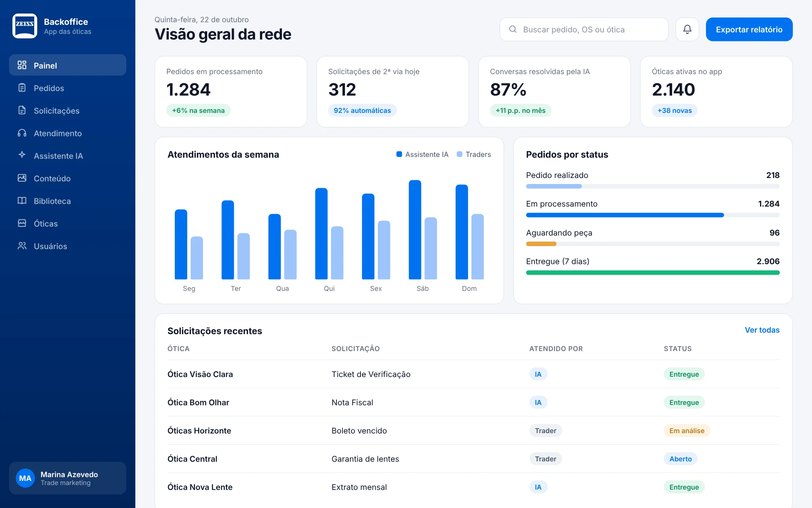812x508 pixels.
Task: Click the Solicitações document icon
Action: point(22,110)
